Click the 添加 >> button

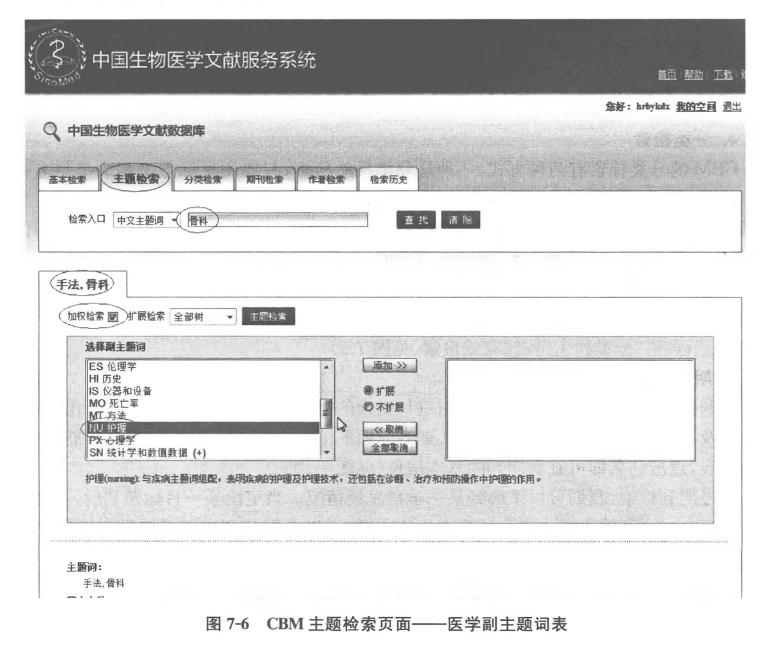[x=390, y=366]
